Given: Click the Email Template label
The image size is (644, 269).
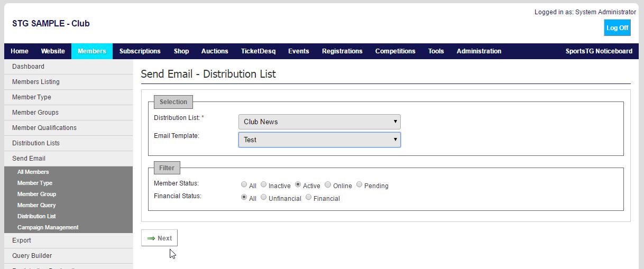Looking at the screenshot, I should point(177,136).
